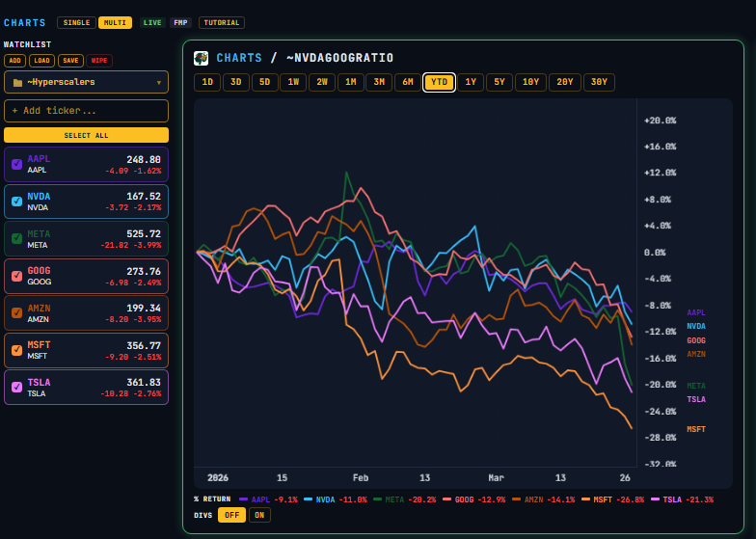Select the 3M timeframe
The width and height of the screenshot is (756, 539).
pos(379,82)
